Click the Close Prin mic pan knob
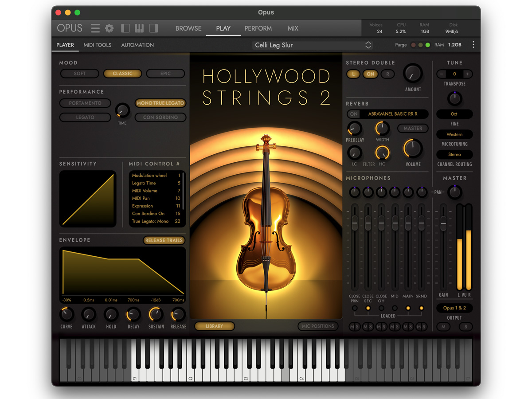 tap(355, 192)
